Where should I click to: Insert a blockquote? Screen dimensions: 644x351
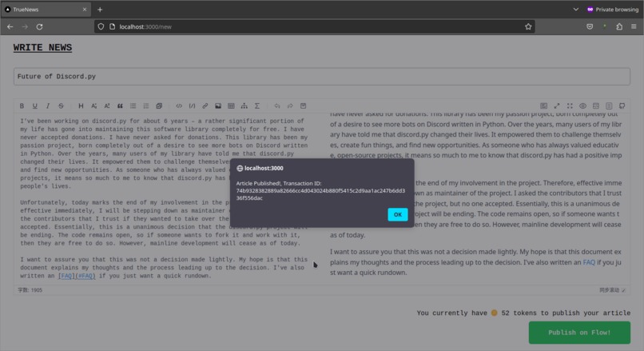120,106
